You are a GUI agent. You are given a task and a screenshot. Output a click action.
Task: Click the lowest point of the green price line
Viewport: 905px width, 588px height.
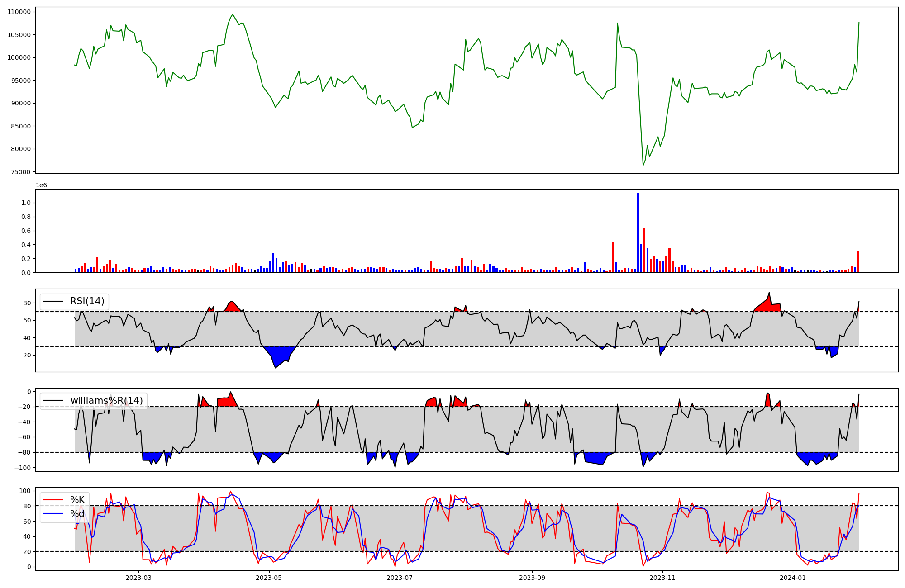coord(643,165)
